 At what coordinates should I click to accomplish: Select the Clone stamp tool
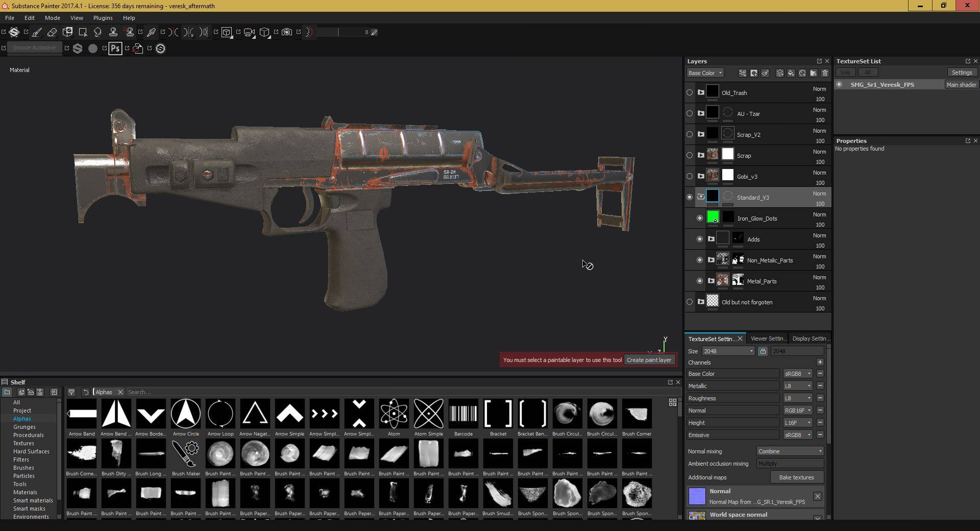113,32
